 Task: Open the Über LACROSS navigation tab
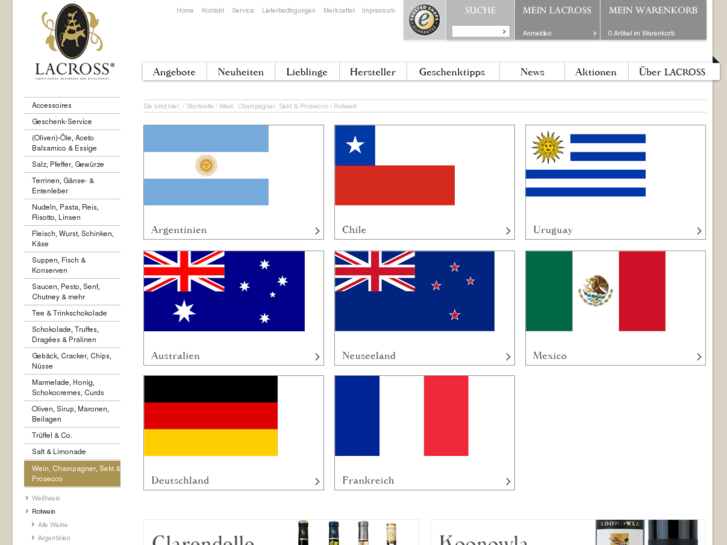(x=672, y=72)
